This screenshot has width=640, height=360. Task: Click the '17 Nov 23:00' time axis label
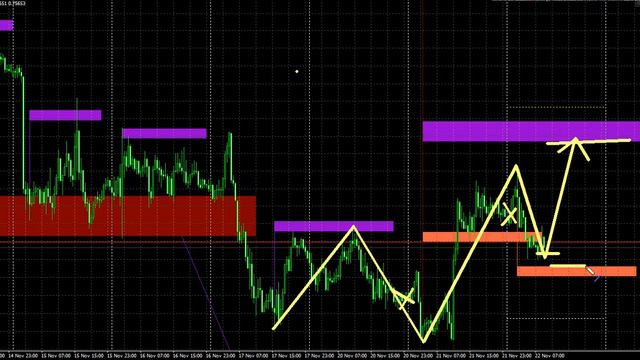319,356
